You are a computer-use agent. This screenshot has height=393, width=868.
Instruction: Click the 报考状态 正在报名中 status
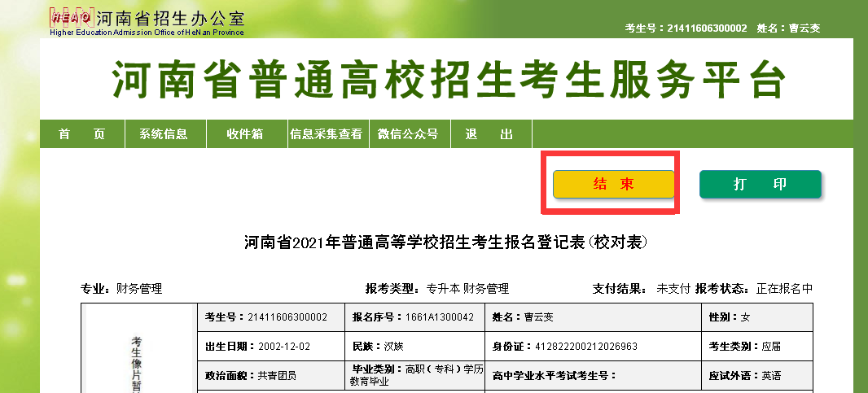[753, 289]
